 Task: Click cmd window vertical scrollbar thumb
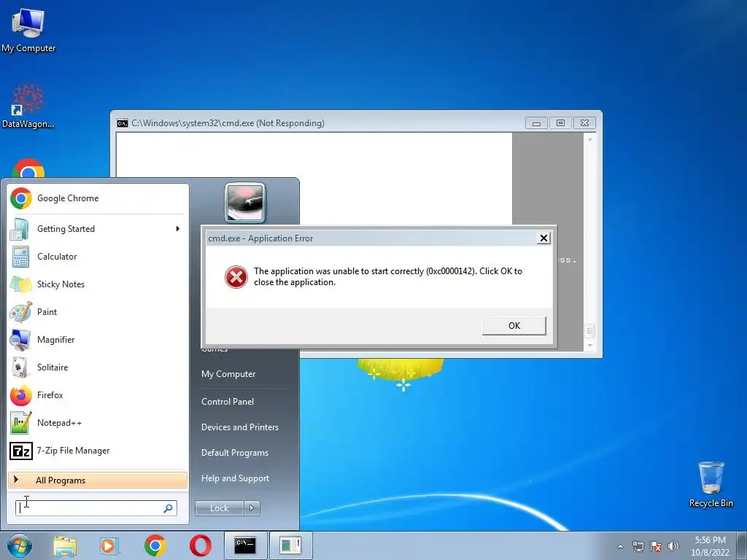(589, 331)
